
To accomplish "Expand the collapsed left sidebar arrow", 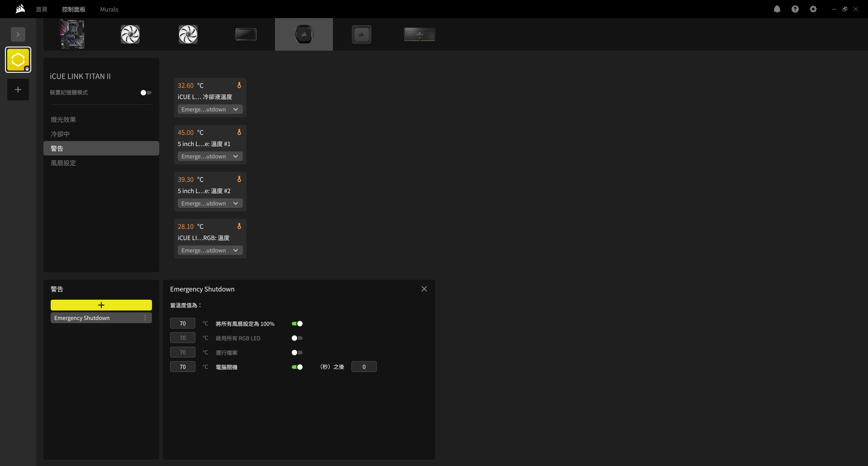I will pyautogui.click(x=18, y=34).
